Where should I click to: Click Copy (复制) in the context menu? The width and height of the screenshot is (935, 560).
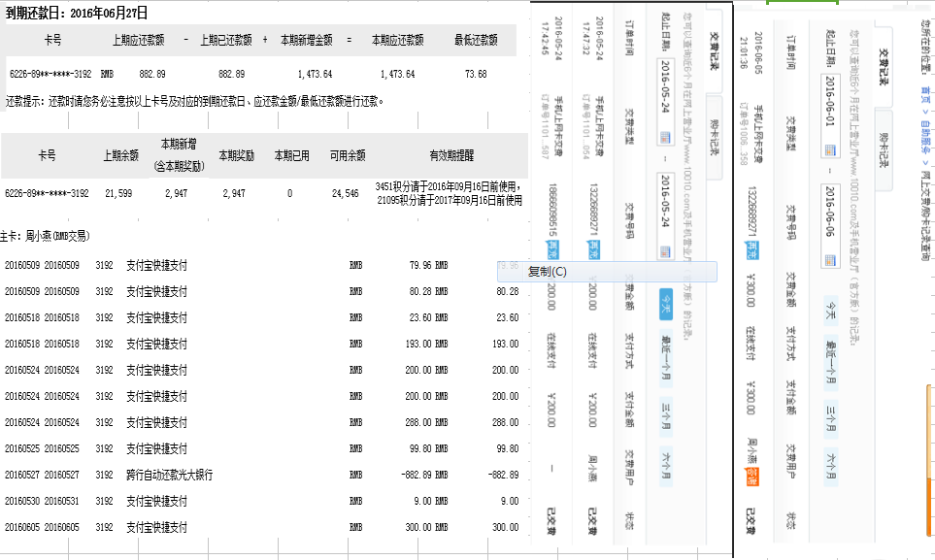[x=547, y=272]
